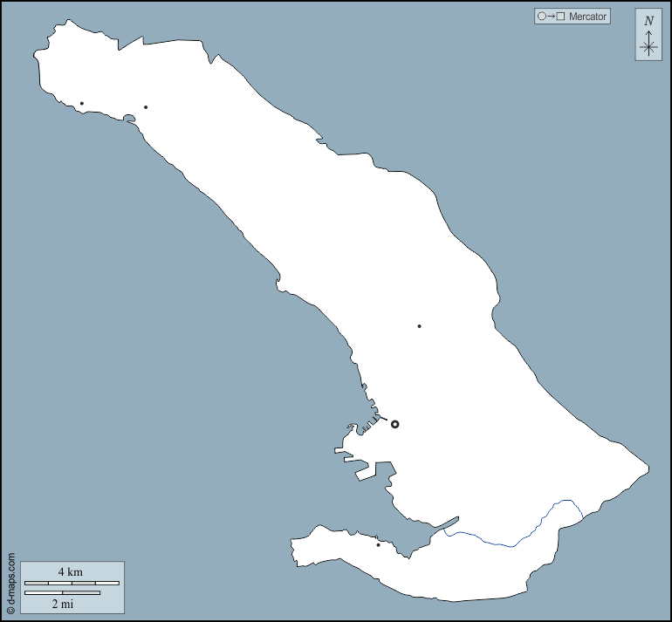Click the city dot on the southern peninsula

(x=378, y=545)
